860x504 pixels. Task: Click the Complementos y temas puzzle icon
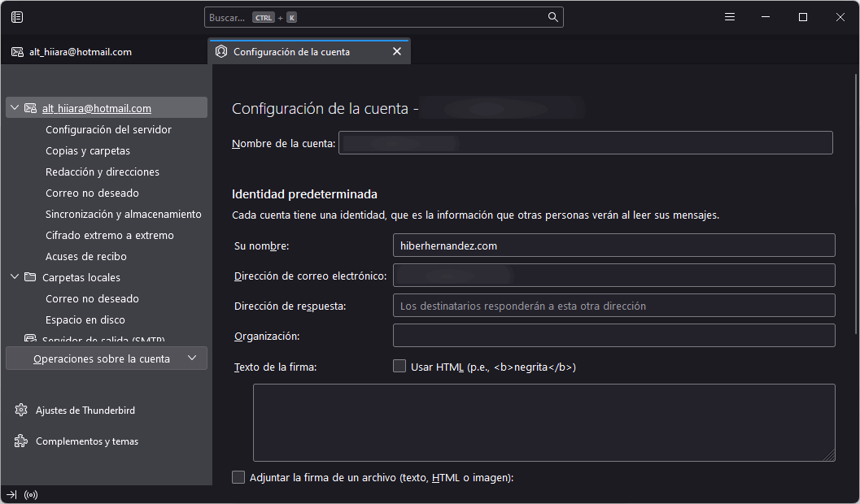point(21,441)
